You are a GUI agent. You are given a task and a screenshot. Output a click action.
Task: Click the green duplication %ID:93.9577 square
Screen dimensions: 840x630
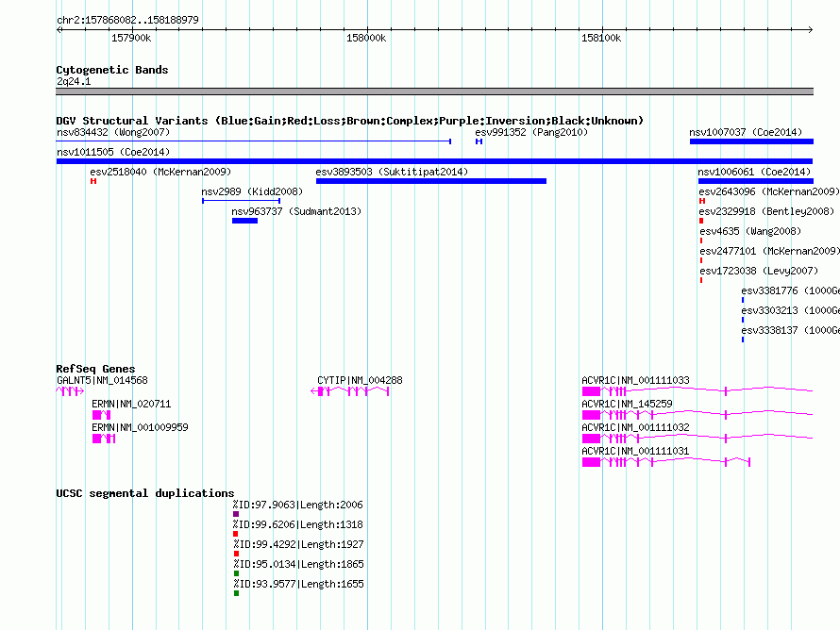[236, 593]
